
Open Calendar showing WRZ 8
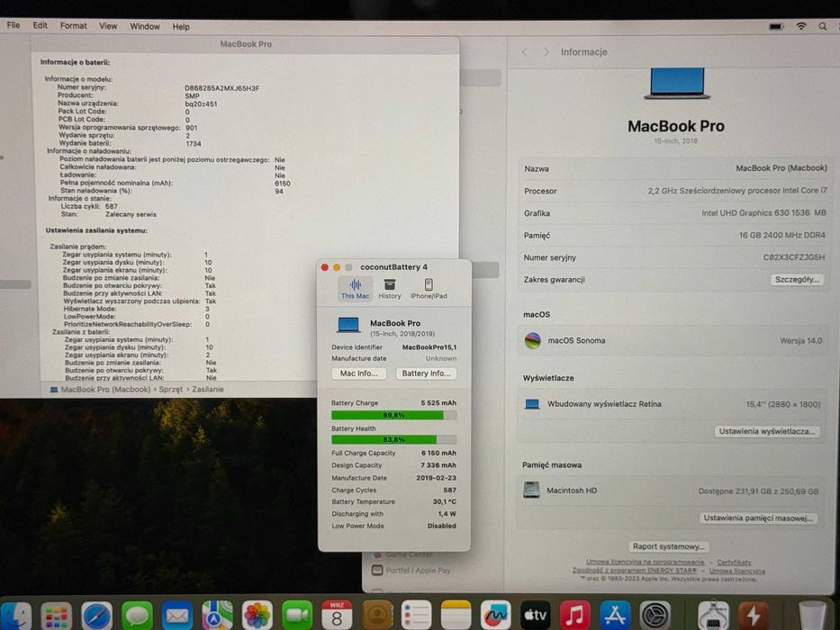pyautogui.click(x=337, y=615)
